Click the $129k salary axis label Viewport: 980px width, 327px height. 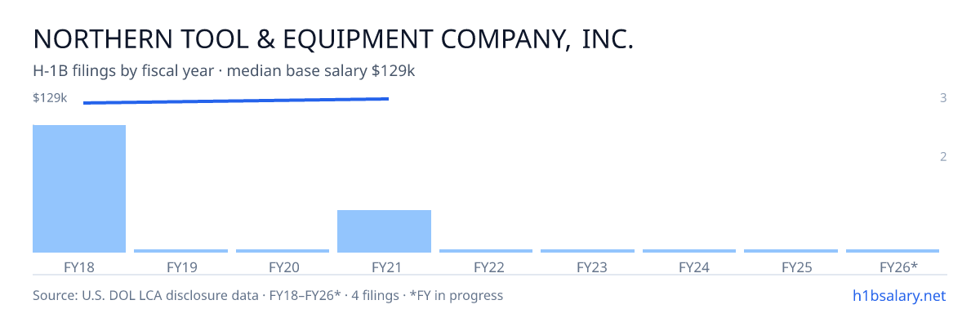(x=50, y=98)
